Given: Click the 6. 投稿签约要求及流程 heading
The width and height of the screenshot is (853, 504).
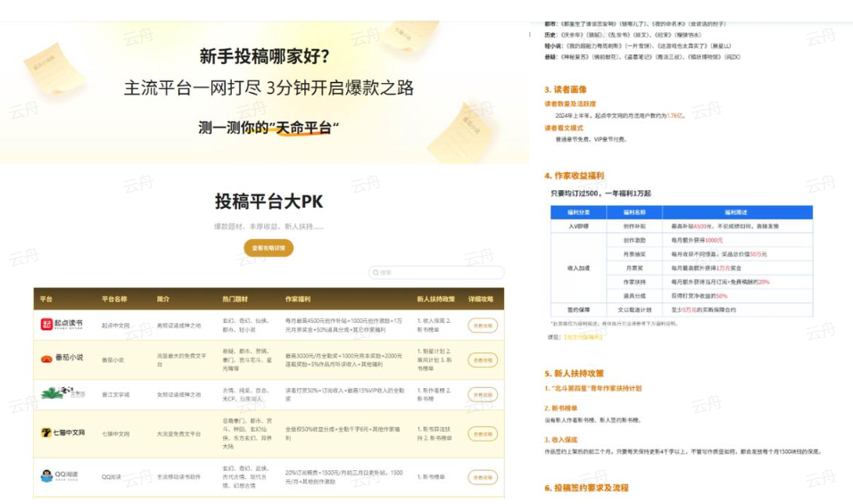Looking at the screenshot, I should click(x=586, y=488).
